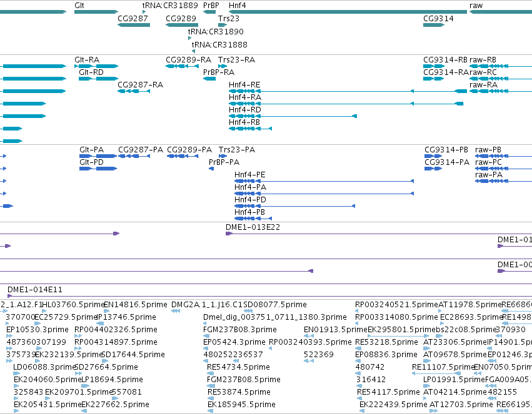Select the PrBP-RA transcript
532x414 pixels.
click(x=209, y=79)
